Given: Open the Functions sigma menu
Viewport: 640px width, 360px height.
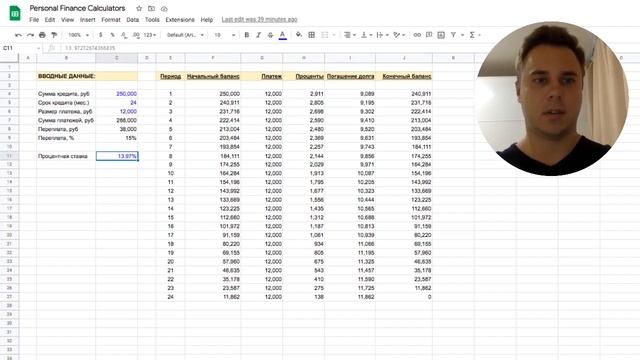Looking at the screenshot, I should (x=474, y=35).
